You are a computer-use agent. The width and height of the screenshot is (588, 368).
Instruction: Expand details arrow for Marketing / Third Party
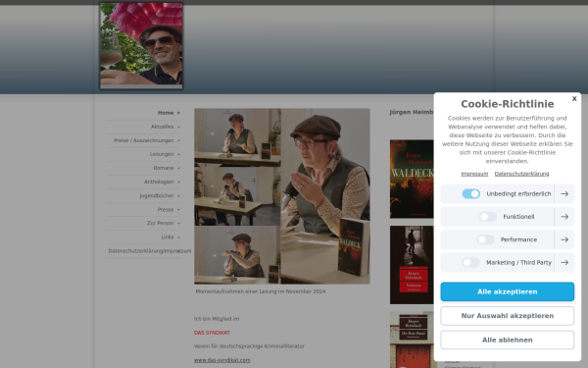pos(564,262)
